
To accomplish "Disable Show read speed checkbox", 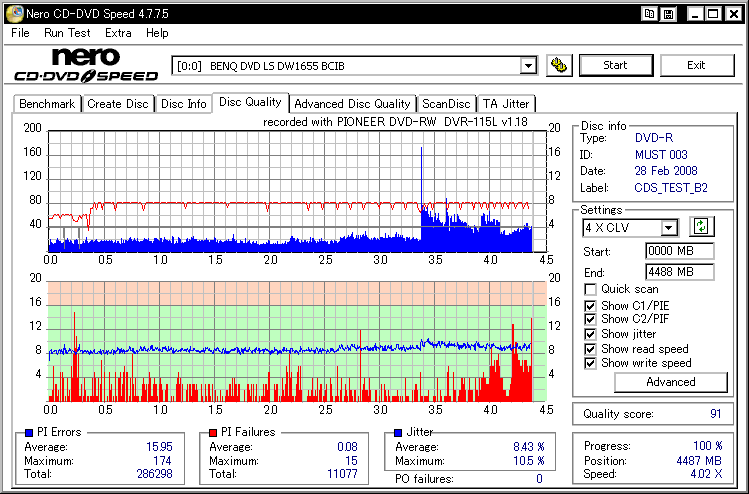I will pos(590,349).
